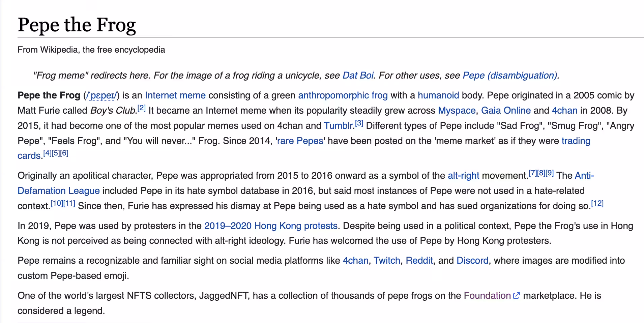Follow the anthropomorphic frog link

click(343, 95)
